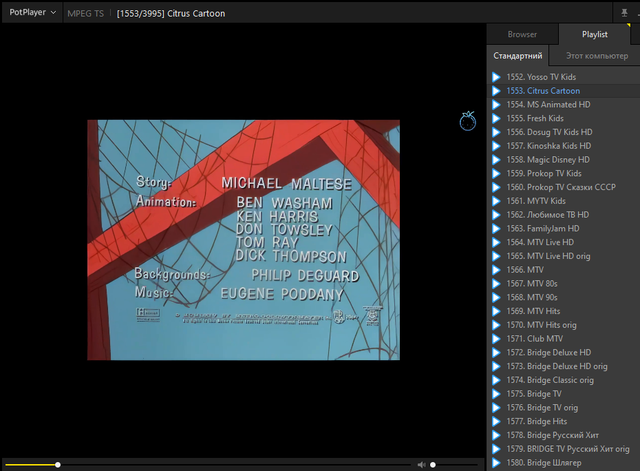
Task: Click the play icon beside 1556. Dosug TV Kids HD
Action: click(496, 132)
